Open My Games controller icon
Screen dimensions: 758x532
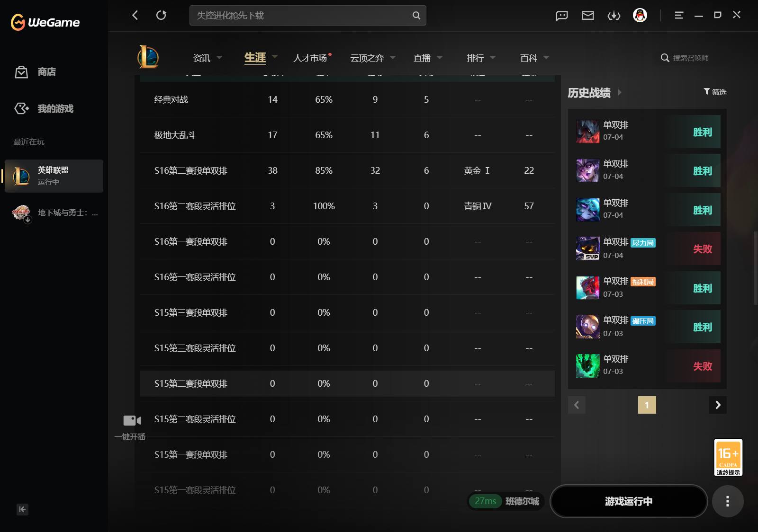click(x=21, y=108)
